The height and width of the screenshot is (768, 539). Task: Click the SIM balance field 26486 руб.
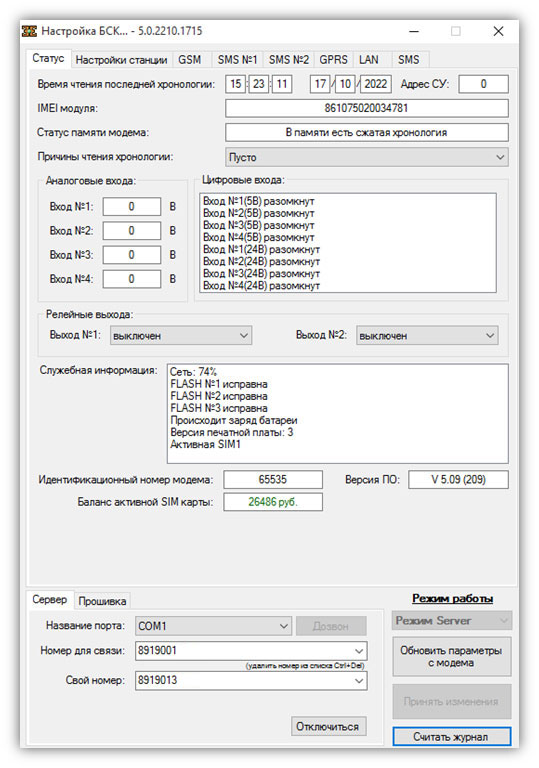click(273, 502)
